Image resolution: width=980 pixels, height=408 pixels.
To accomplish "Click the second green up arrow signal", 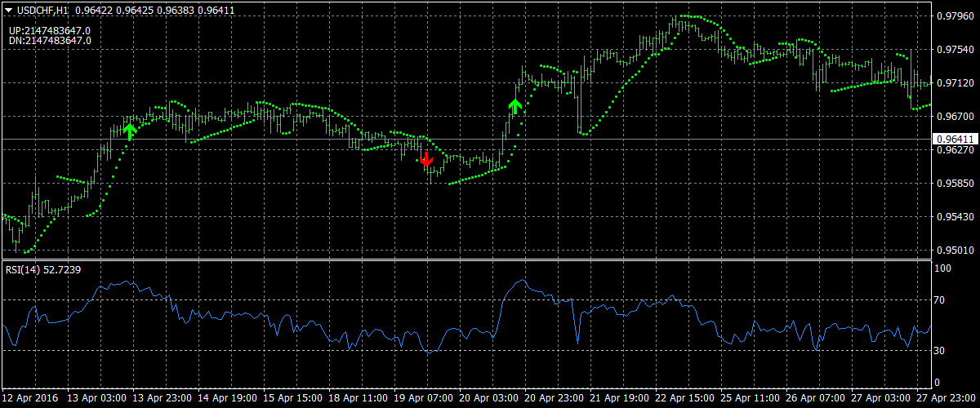I will 514,106.
